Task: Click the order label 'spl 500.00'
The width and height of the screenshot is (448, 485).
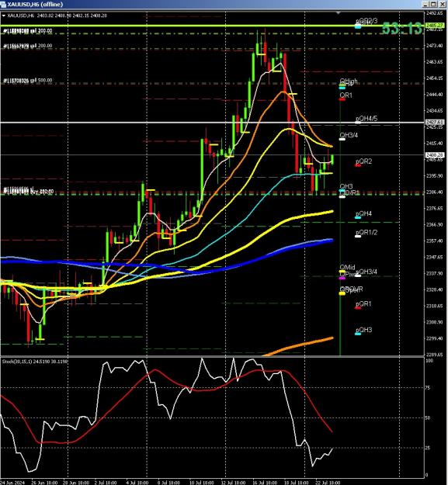Action: (x=28, y=81)
